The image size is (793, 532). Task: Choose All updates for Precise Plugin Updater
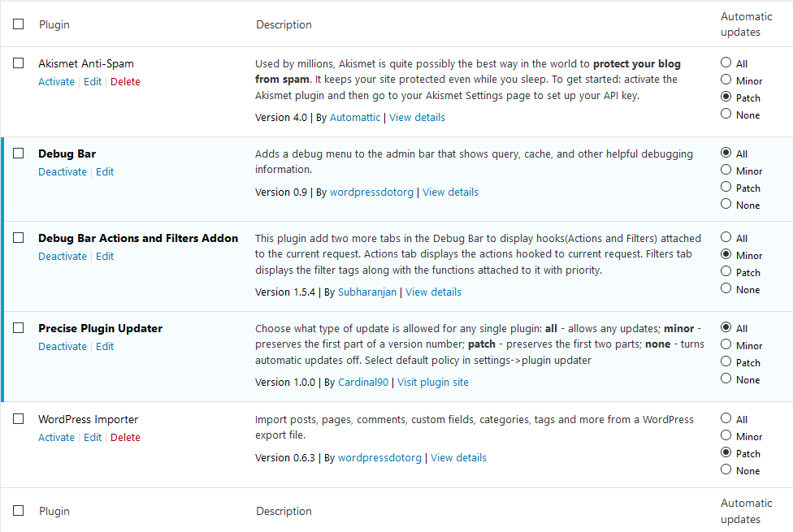click(x=726, y=327)
